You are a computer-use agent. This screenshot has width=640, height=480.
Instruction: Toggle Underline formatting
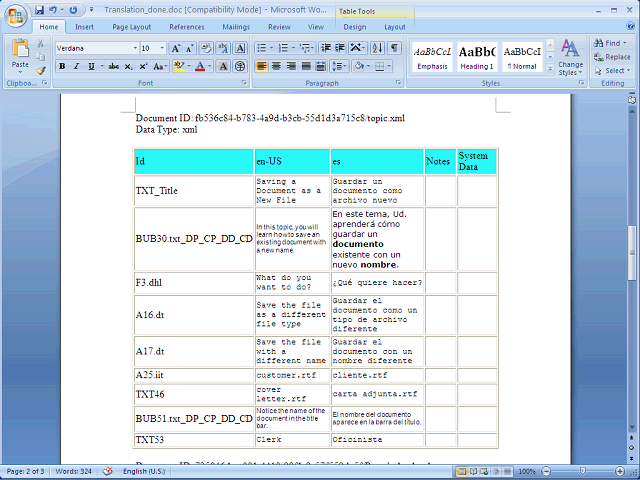[x=91, y=66]
